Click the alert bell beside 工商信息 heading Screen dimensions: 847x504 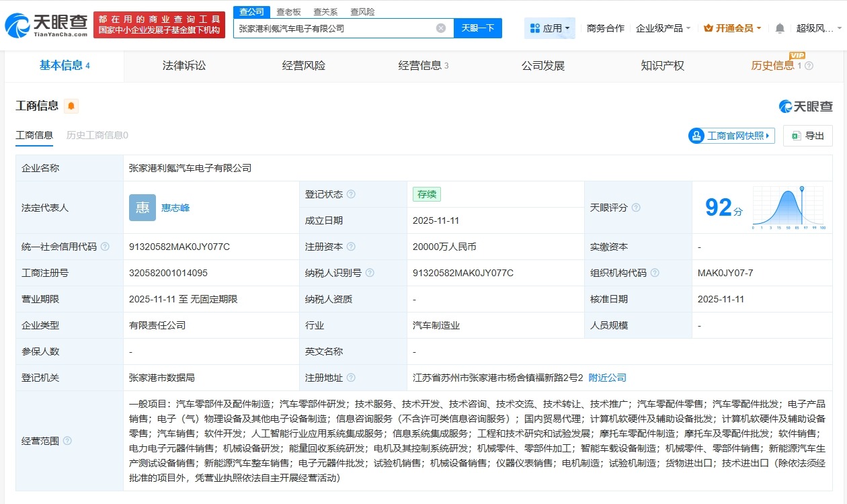[71, 106]
